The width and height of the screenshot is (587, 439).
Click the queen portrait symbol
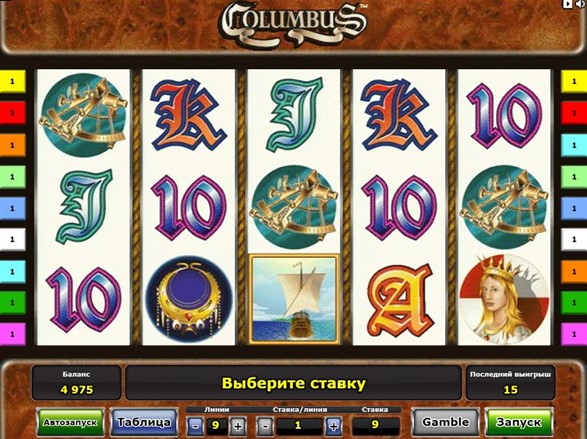click(x=504, y=299)
